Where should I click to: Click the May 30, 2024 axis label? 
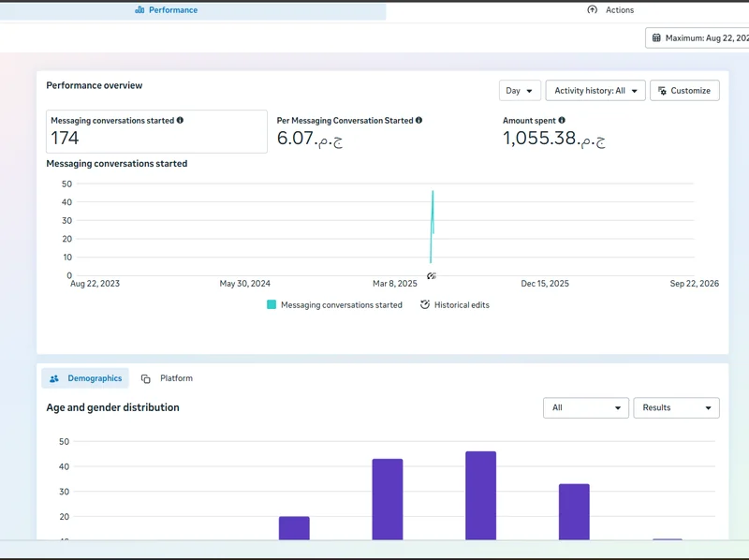pos(244,284)
